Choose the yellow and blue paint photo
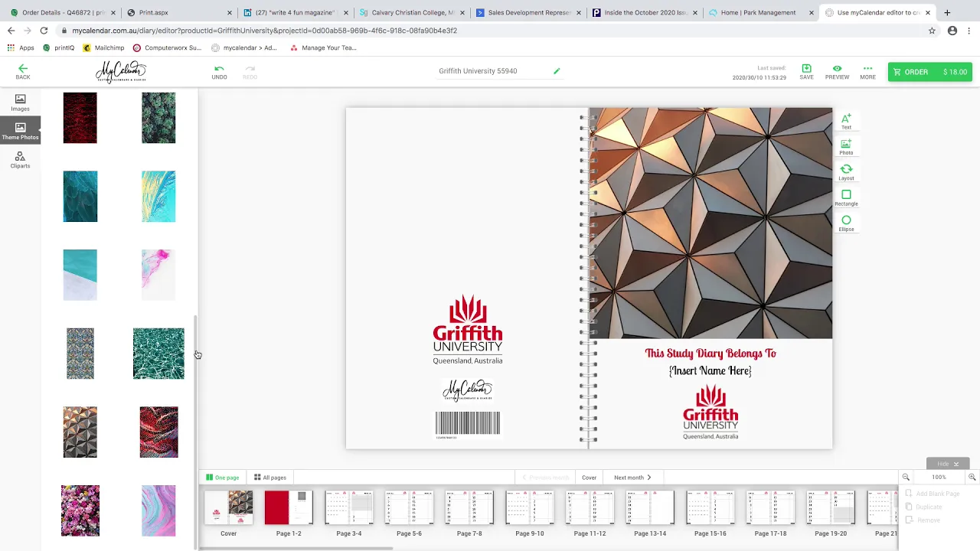980x551 pixels. point(158,197)
